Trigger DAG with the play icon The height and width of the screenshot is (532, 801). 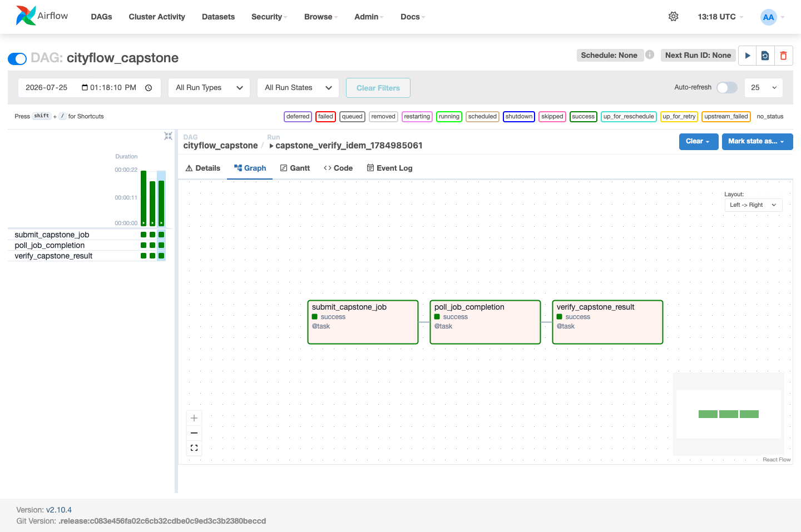tap(748, 56)
